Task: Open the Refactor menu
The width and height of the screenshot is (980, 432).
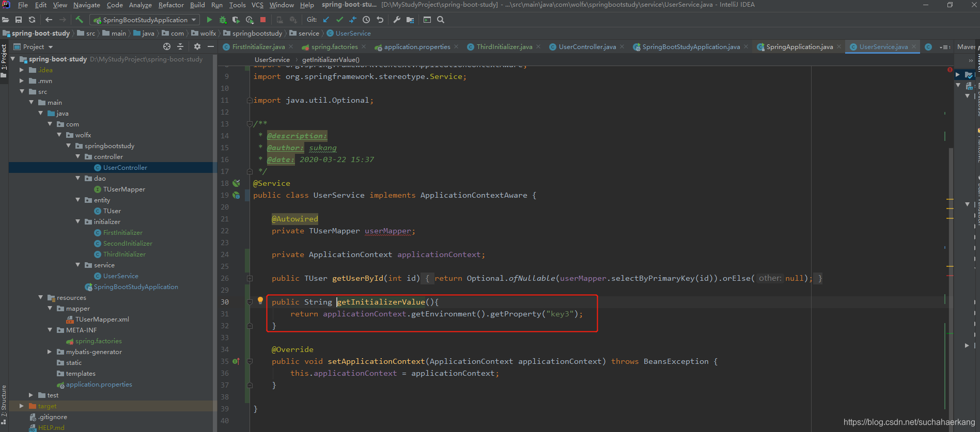Action: pos(171,5)
